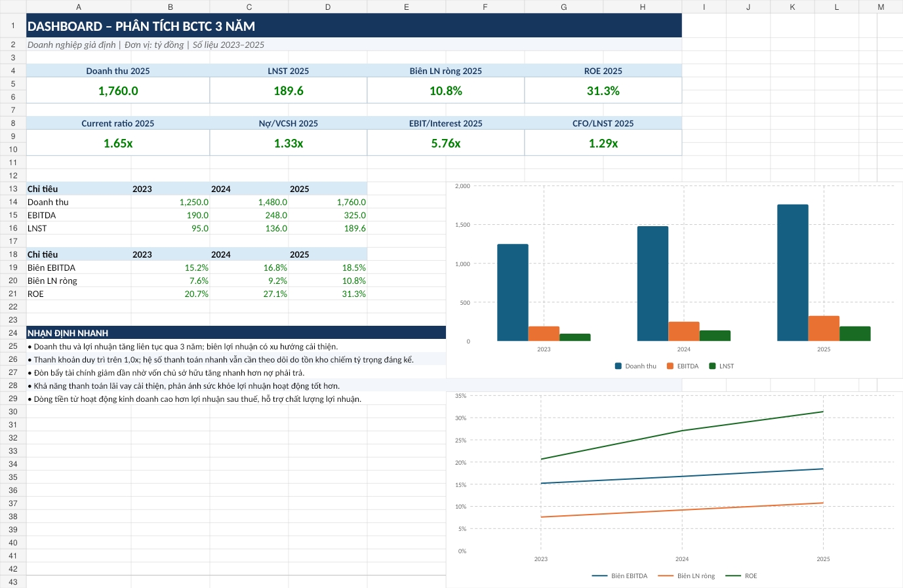Click the KPI card value 10.8%
The image size is (903, 588).
[x=446, y=90]
